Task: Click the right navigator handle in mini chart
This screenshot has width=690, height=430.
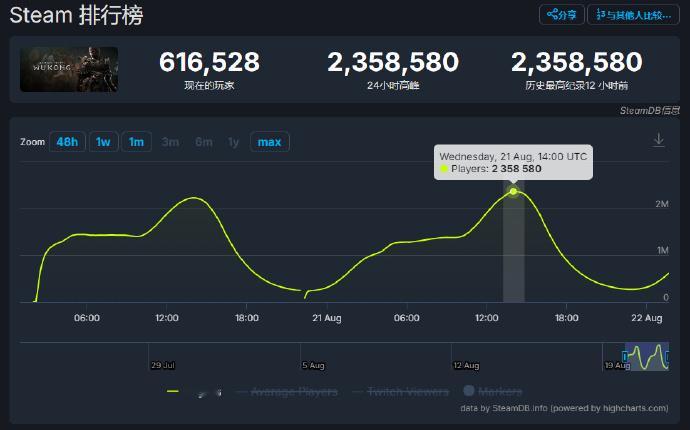Action: pos(668,356)
